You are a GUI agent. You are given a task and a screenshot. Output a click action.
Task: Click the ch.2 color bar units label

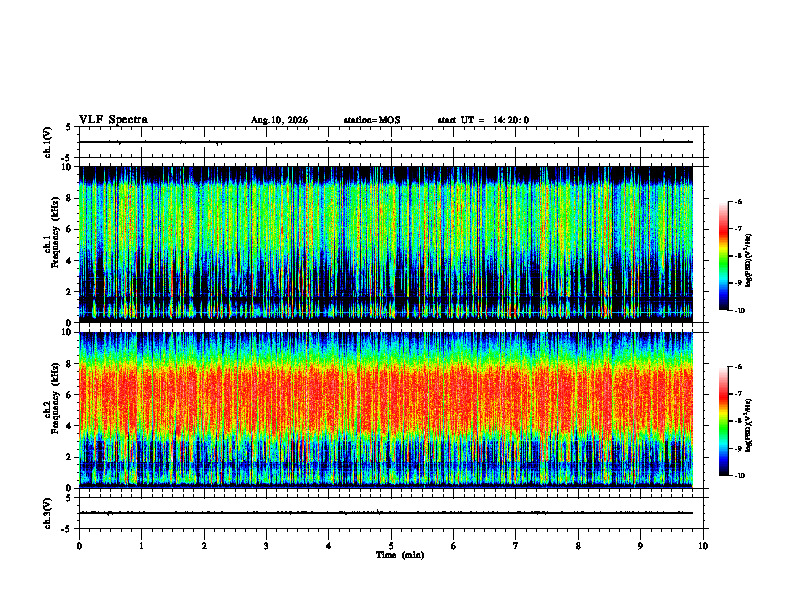tap(749, 426)
